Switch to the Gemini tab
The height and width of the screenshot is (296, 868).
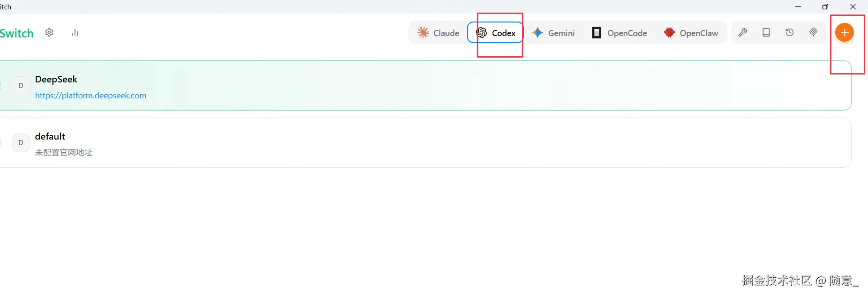[x=553, y=33]
